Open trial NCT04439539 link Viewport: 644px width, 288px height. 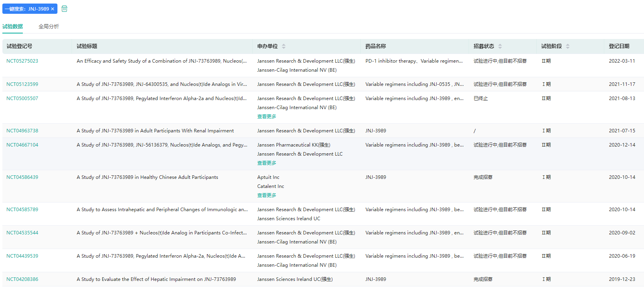(x=22, y=256)
